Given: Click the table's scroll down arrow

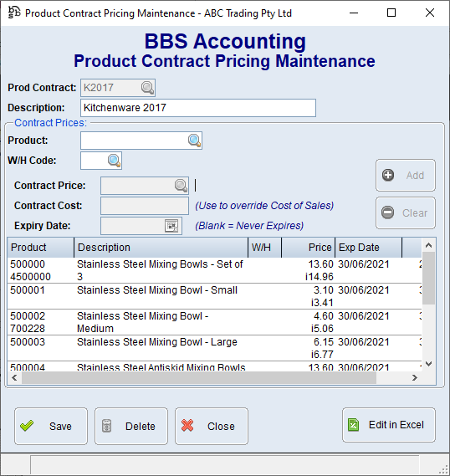Looking at the screenshot, I should pyautogui.click(x=428, y=364).
